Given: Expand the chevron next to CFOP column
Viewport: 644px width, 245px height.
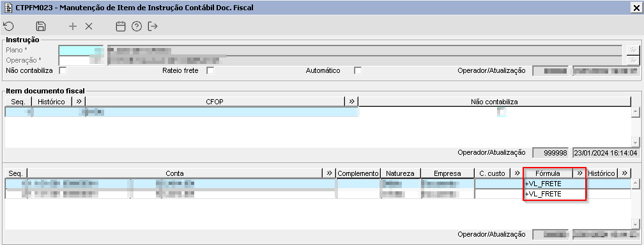Looking at the screenshot, I should [351, 102].
